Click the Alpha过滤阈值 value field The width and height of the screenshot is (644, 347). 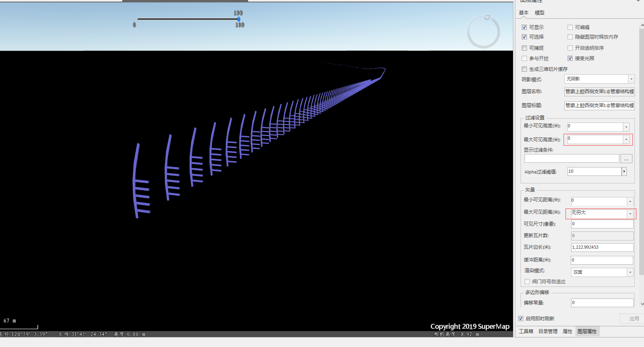click(595, 172)
